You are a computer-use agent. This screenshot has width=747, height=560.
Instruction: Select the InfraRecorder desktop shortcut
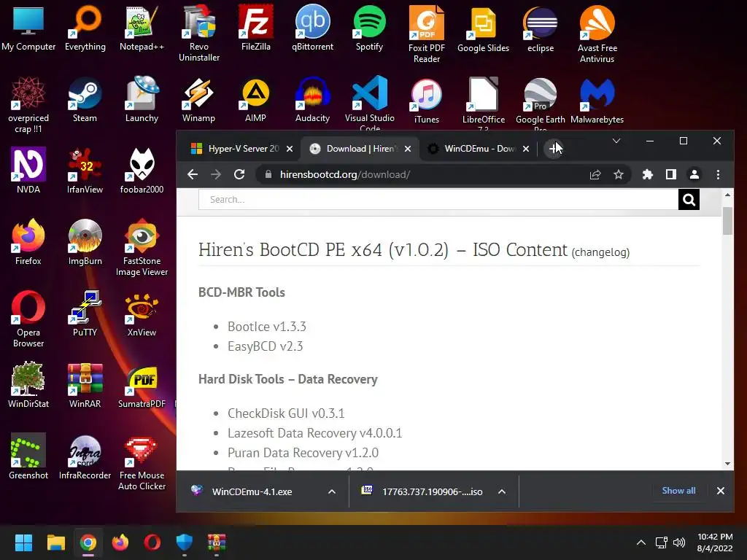[85, 456]
